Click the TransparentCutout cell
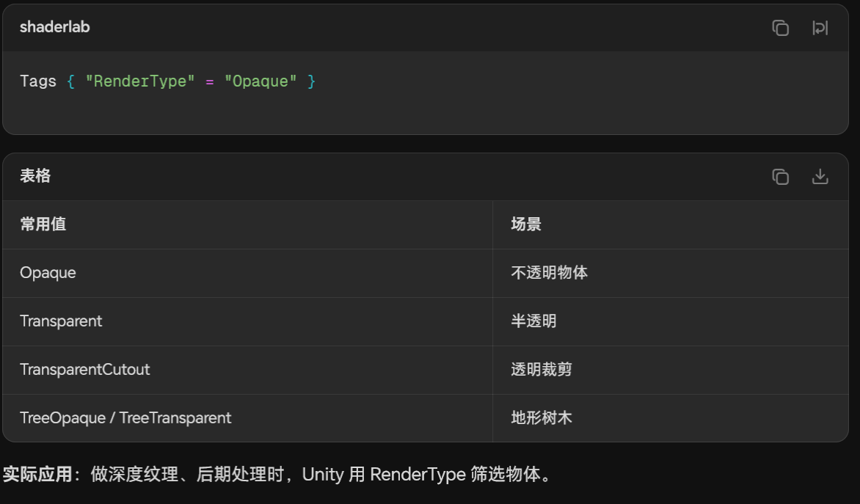 pyautogui.click(x=84, y=370)
